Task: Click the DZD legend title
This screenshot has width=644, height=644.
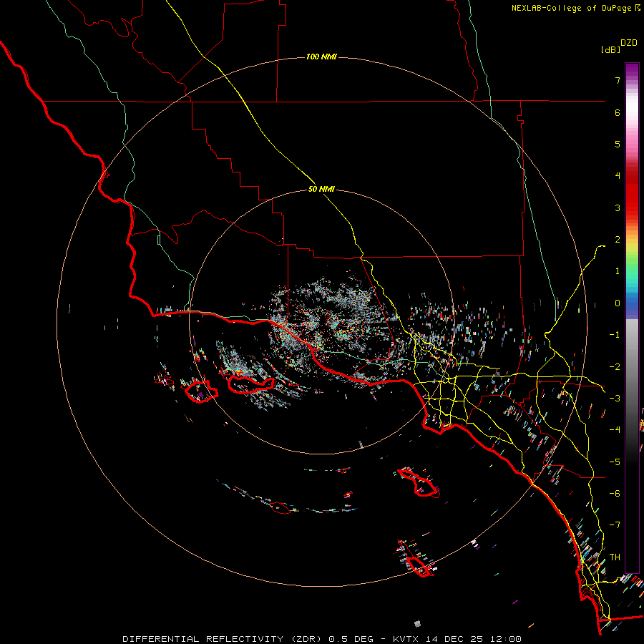Action: (x=629, y=43)
